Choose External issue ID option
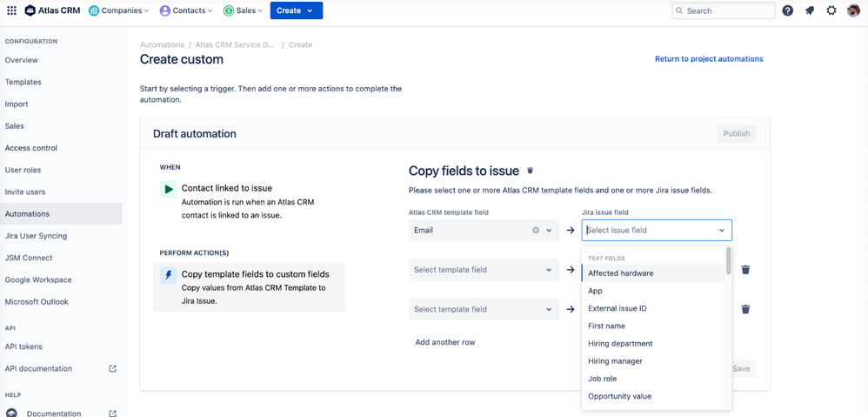 tap(653, 308)
